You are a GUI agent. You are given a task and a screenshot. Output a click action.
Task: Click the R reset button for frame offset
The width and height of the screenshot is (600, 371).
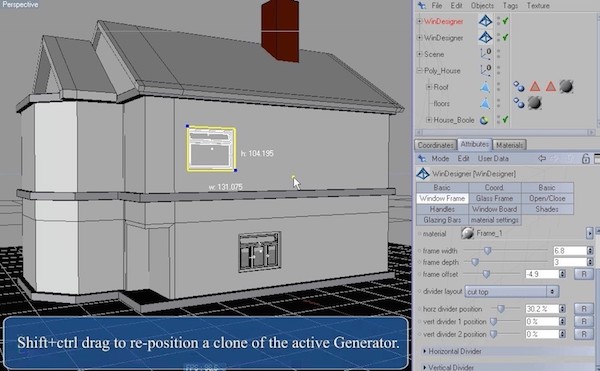pyautogui.click(x=584, y=274)
